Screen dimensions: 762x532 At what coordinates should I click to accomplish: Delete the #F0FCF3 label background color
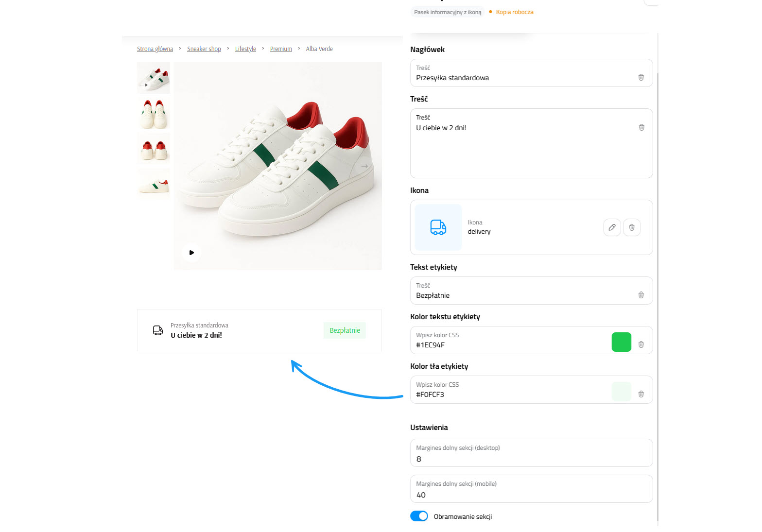click(x=641, y=394)
